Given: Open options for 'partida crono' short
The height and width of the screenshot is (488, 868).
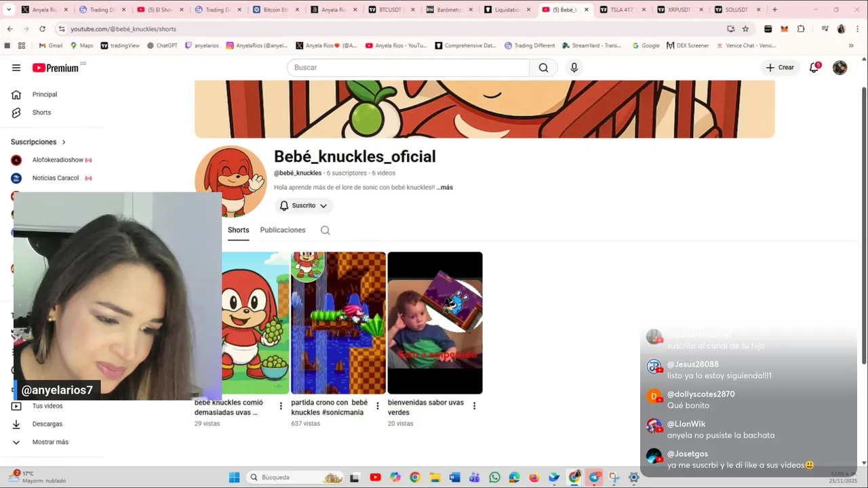Looking at the screenshot, I should click(x=377, y=406).
